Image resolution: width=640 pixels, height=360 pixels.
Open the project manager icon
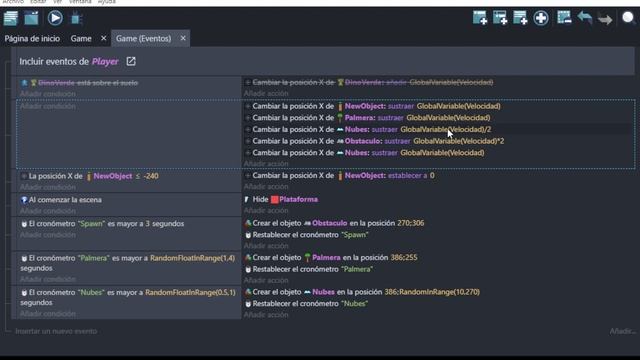point(11,18)
